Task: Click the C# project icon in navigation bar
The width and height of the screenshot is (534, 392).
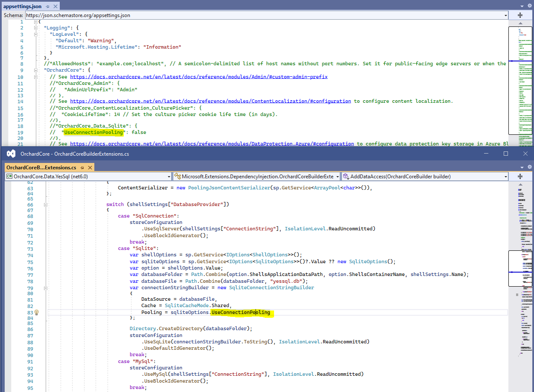Action: pyautogui.click(x=9, y=176)
